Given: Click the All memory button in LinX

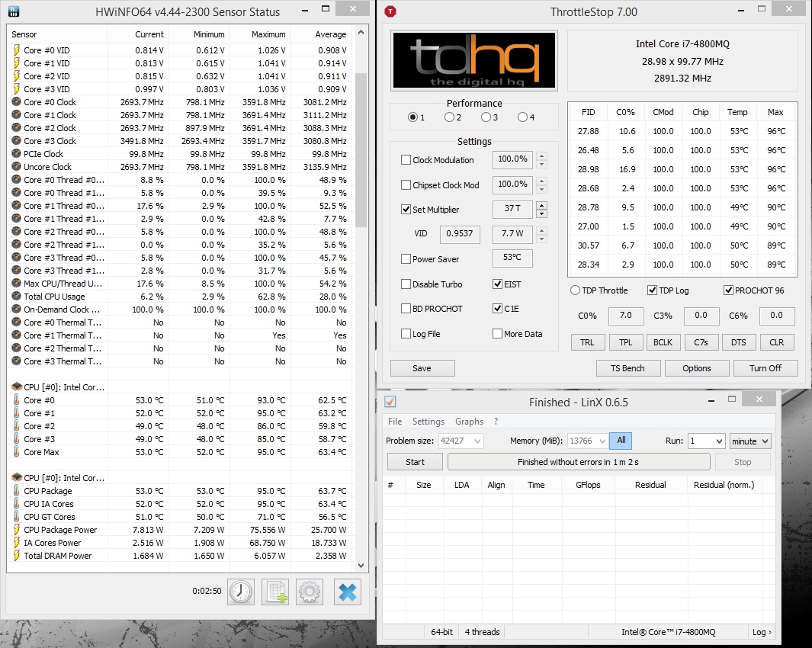Looking at the screenshot, I should 621,441.
